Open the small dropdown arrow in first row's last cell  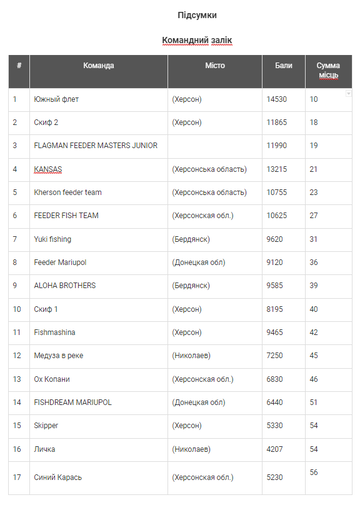coord(348,94)
